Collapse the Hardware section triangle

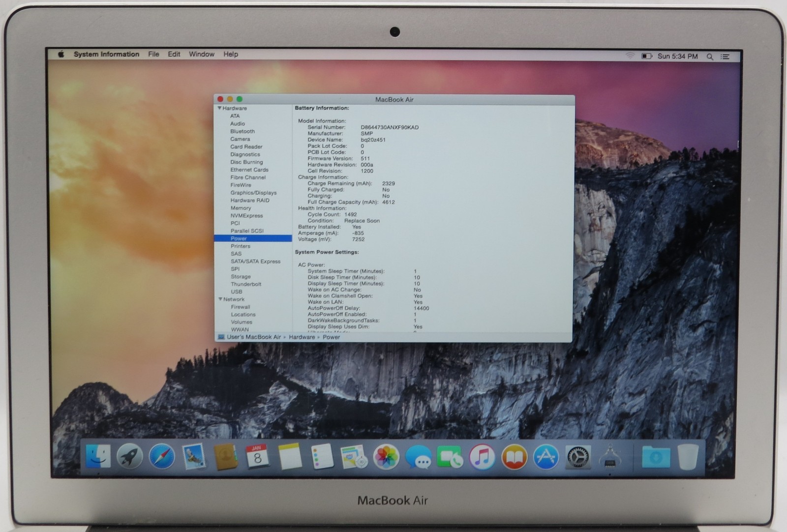[x=219, y=108]
